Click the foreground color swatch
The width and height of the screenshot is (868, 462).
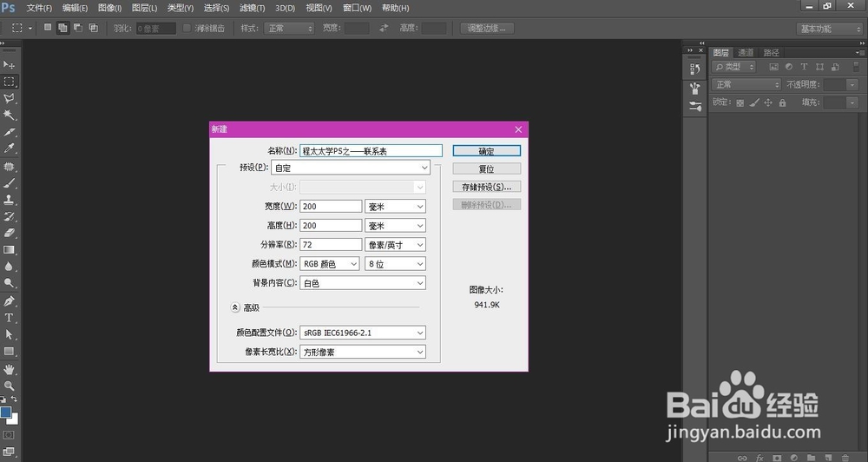pos(5,412)
